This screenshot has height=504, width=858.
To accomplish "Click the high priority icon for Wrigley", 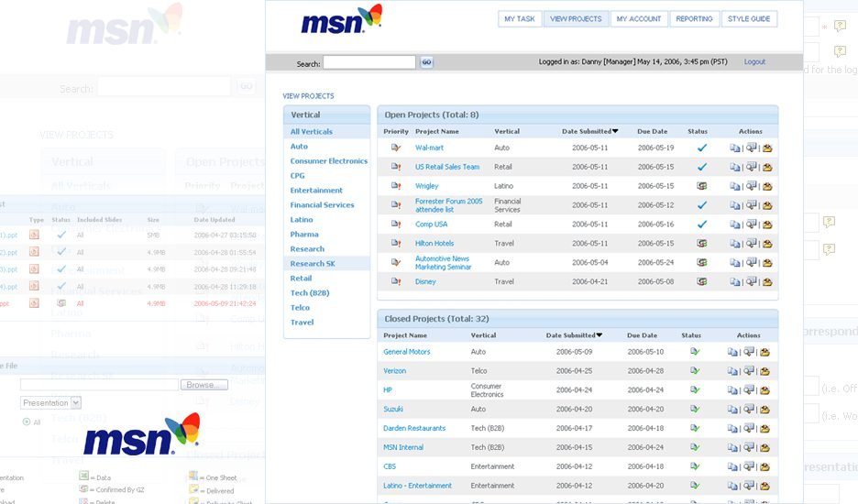I will pyautogui.click(x=396, y=186).
